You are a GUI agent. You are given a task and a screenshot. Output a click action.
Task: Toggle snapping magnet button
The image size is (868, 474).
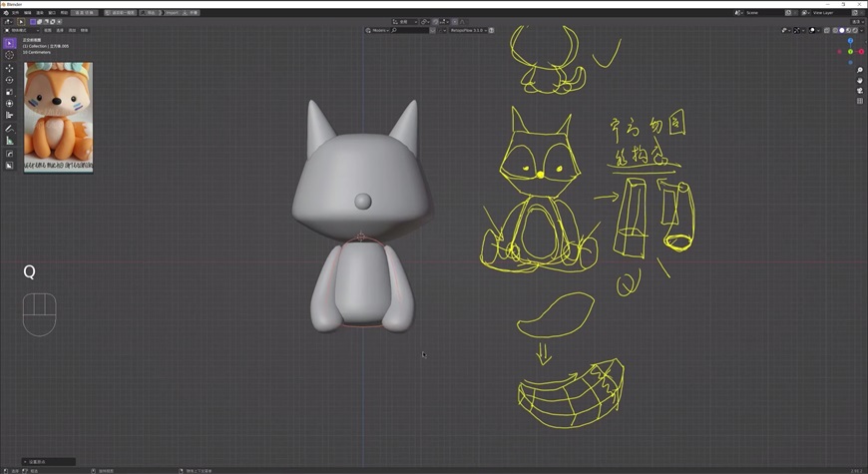point(435,22)
